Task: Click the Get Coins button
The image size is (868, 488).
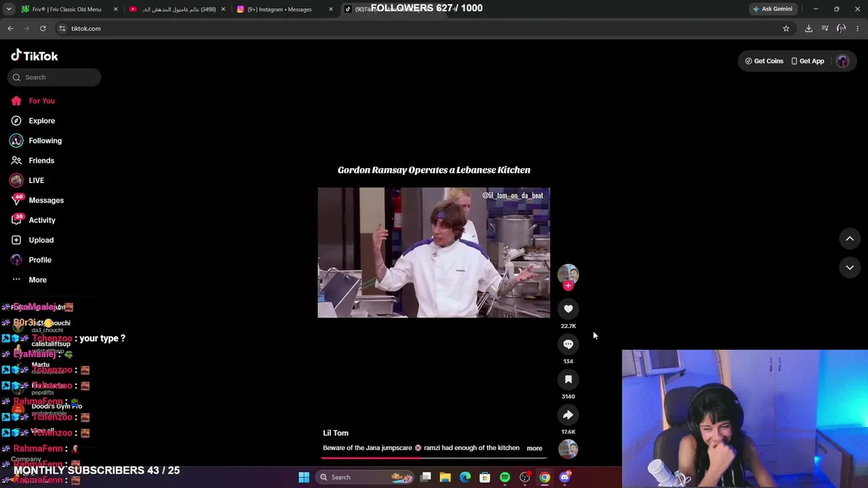Action: tap(764, 61)
